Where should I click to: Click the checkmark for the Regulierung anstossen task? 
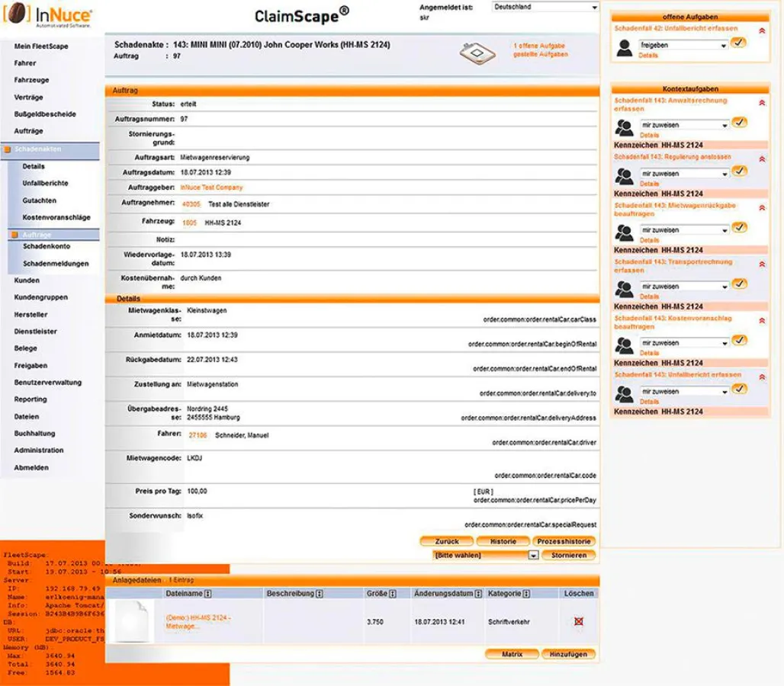click(x=738, y=171)
